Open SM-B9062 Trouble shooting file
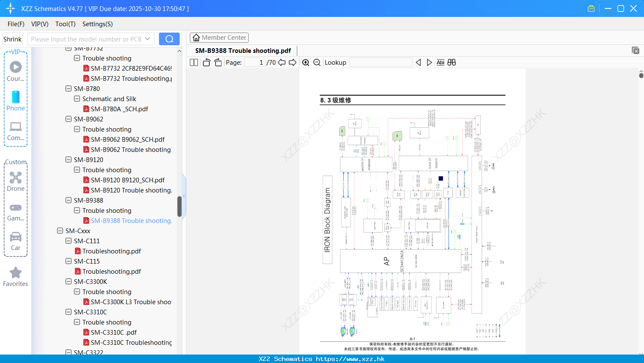Image resolution: width=644 pixels, height=363 pixels. [127, 149]
